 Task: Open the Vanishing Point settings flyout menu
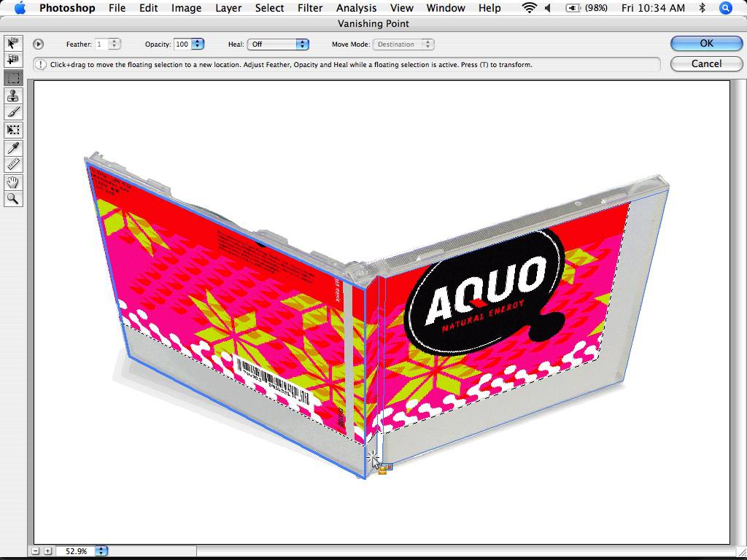coord(38,44)
